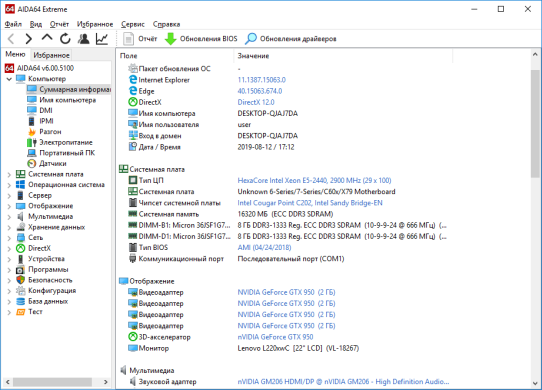This screenshot has height=390, width=542.
Task: Open the Intel Cougar Point C202 chipset link
Action: (310, 203)
